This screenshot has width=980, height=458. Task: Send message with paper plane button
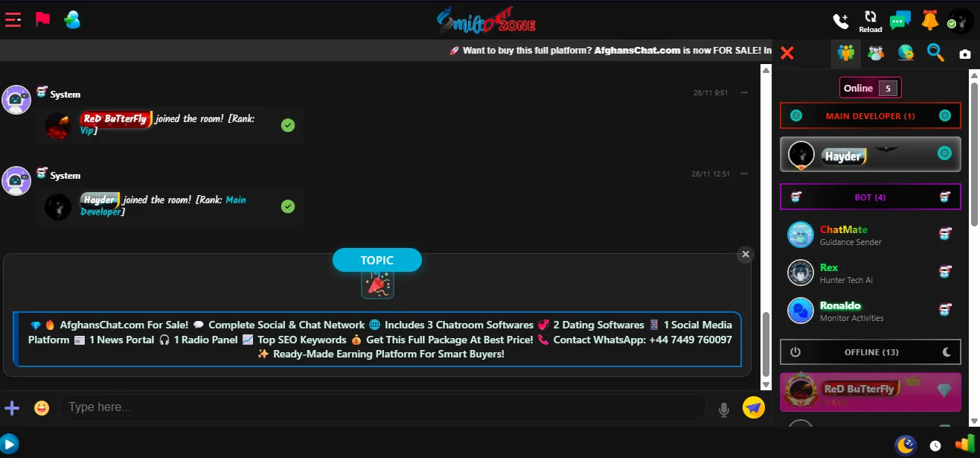point(753,407)
